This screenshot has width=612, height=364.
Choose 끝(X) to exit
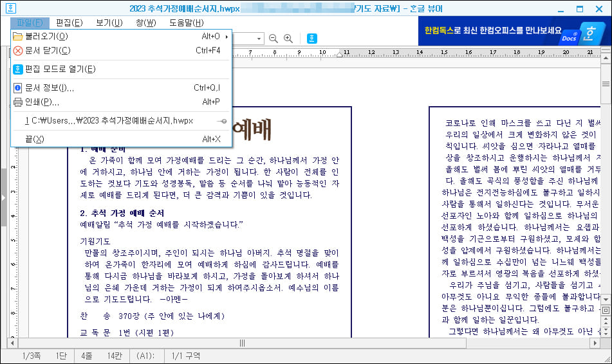(122, 139)
